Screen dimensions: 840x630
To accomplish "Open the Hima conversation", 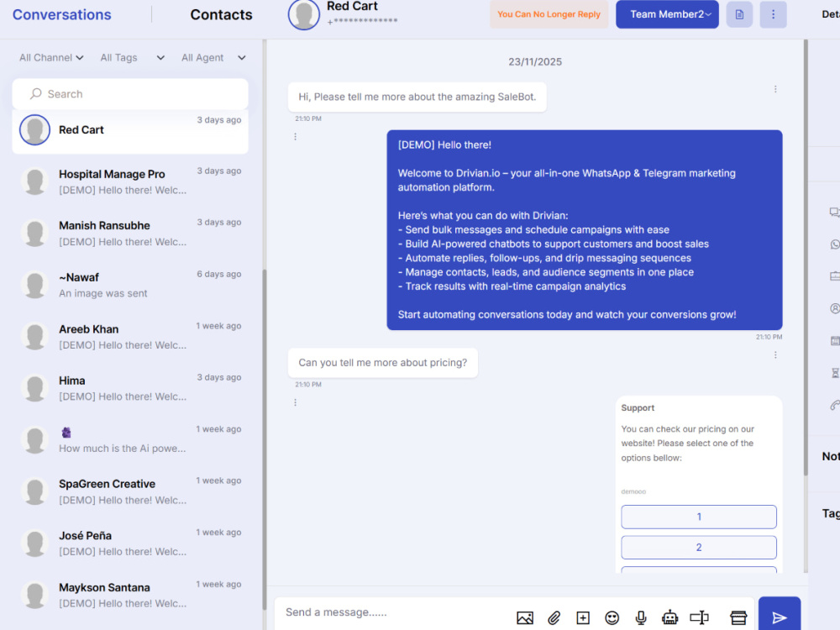I will 130,388.
